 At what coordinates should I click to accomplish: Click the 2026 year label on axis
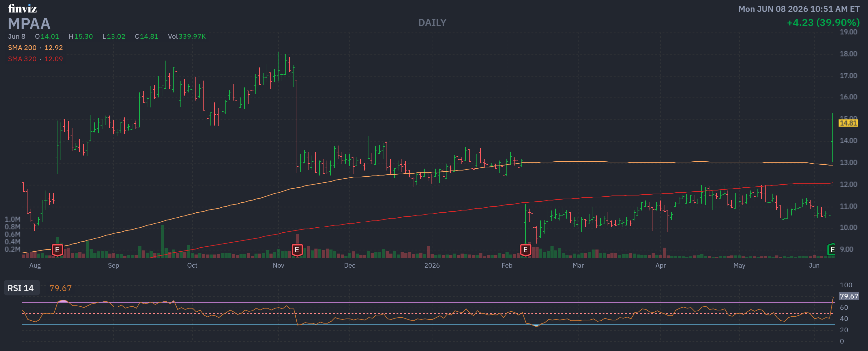point(432,265)
